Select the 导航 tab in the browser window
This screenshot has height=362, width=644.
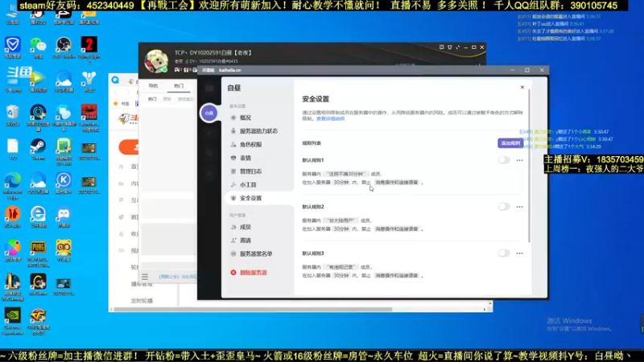coord(153,86)
